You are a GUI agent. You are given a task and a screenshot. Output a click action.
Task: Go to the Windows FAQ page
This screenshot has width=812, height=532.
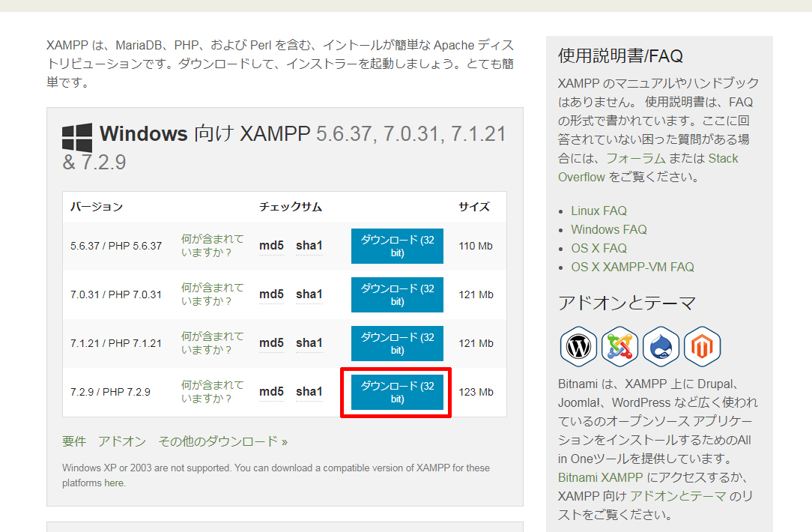pos(608,230)
